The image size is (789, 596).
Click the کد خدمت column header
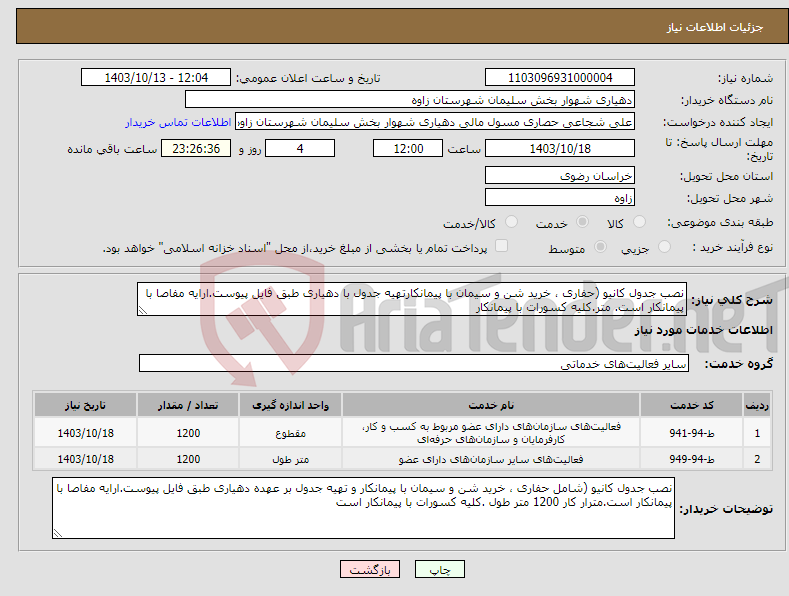pyautogui.click(x=691, y=405)
